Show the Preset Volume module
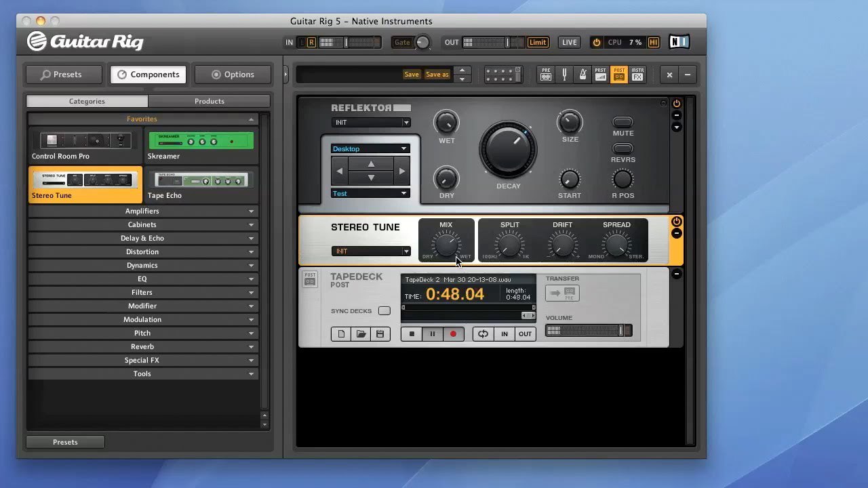 click(x=600, y=75)
